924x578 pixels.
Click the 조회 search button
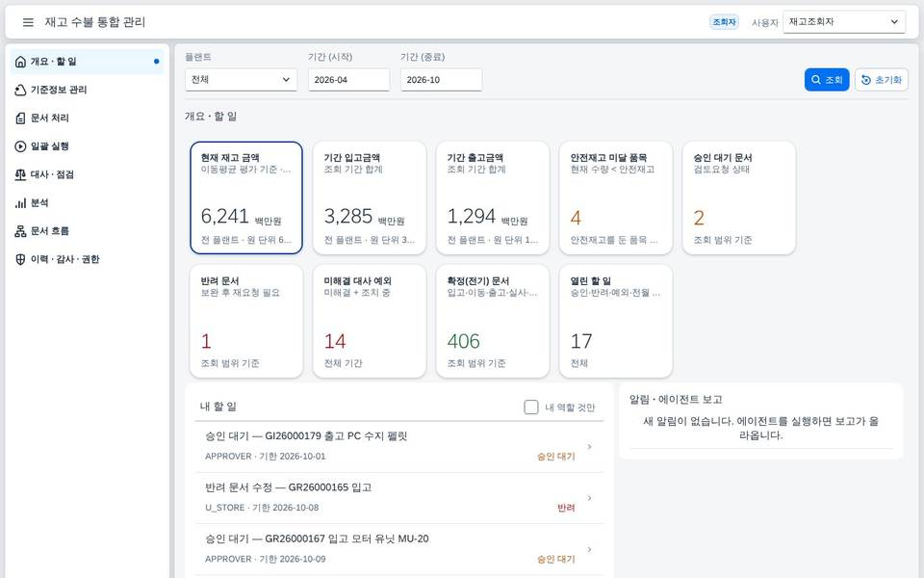click(x=827, y=80)
